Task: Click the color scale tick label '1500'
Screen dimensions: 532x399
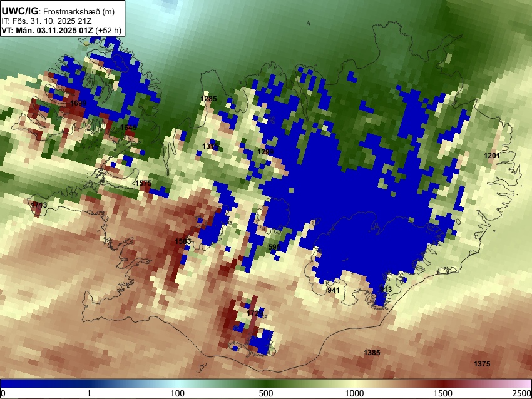Action: pos(443,393)
